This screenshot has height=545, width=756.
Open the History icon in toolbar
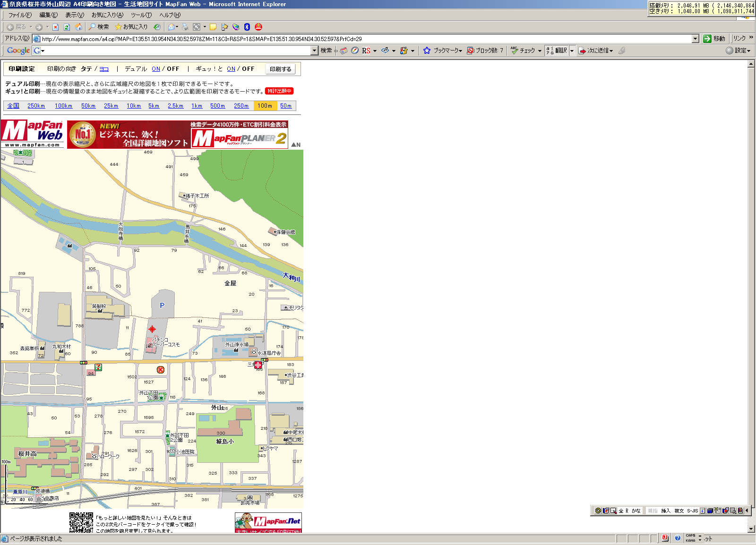coord(157,27)
